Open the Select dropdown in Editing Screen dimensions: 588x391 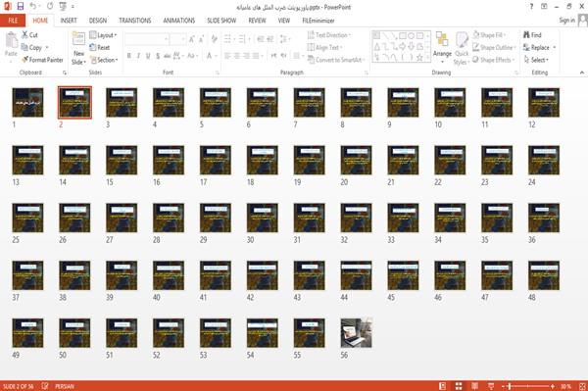tap(536, 60)
